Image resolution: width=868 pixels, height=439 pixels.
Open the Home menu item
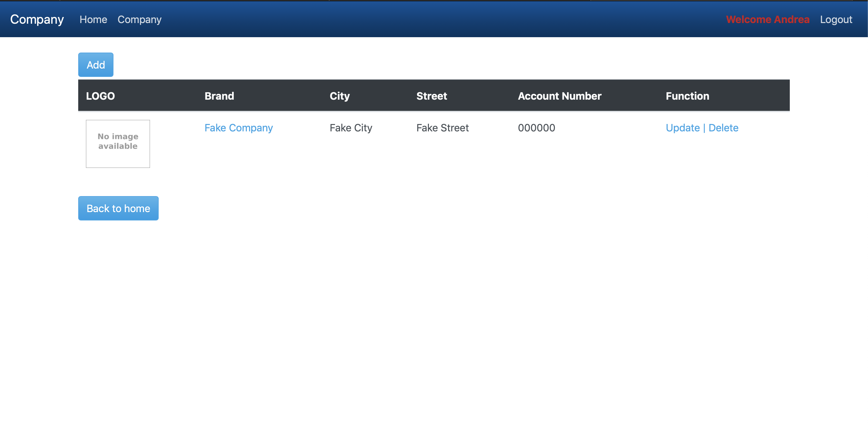click(x=93, y=20)
